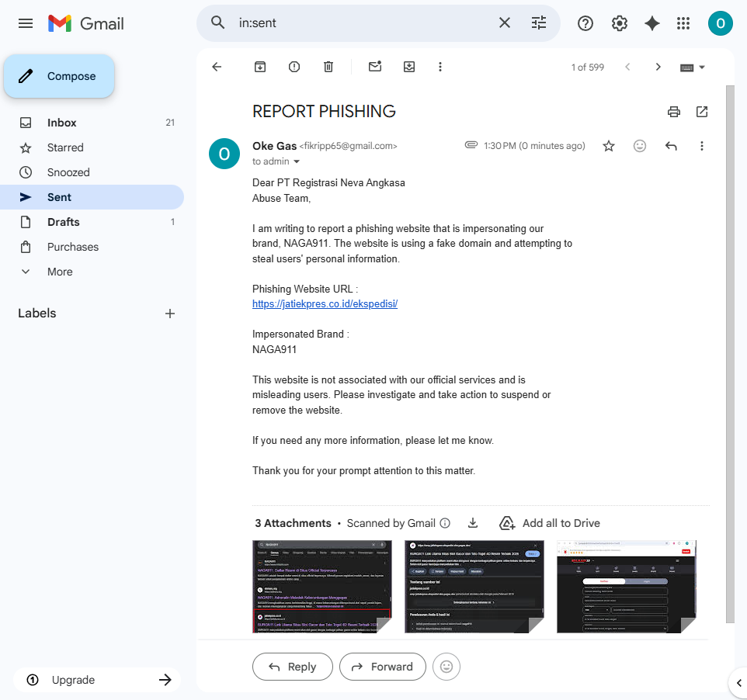The image size is (747, 700).
Task: Create a new label plus icon
Action: click(x=169, y=314)
